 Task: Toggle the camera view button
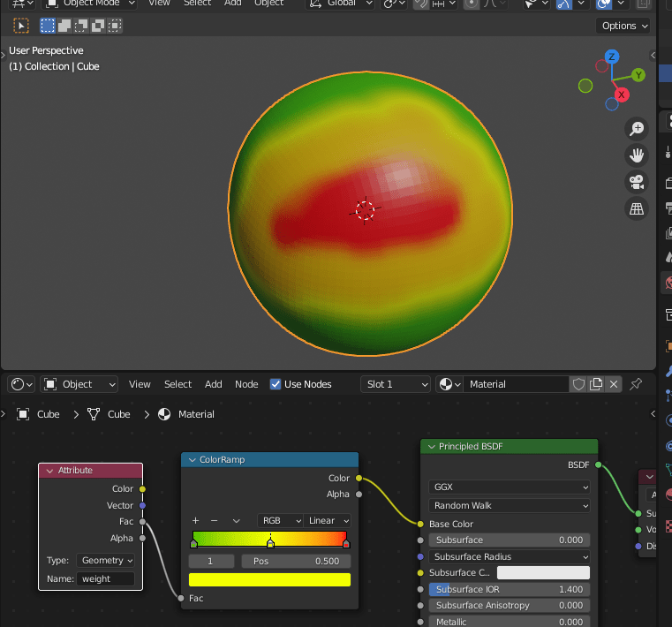[x=637, y=182]
